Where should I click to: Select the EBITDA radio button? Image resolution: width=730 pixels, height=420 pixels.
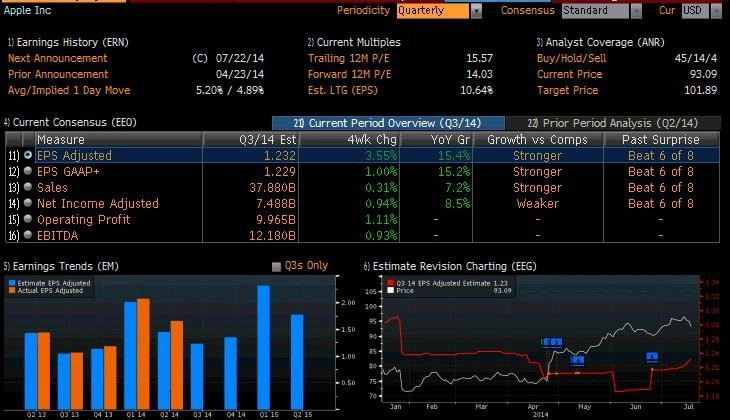click(x=28, y=235)
